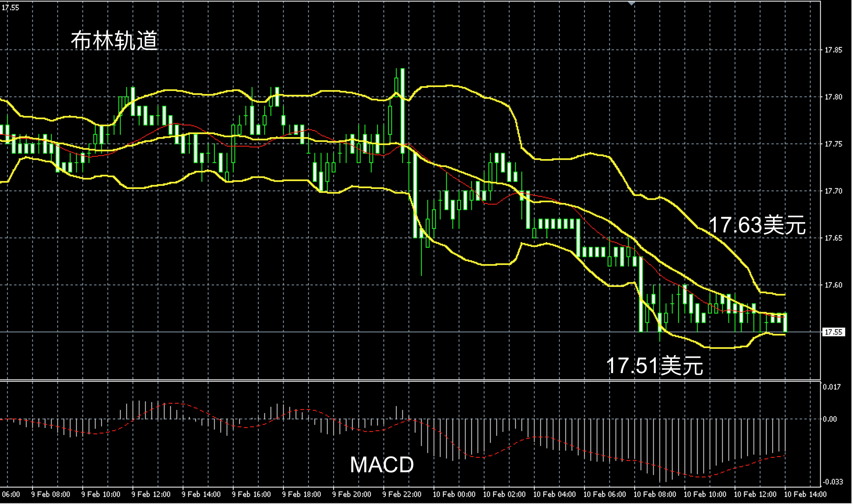Click the 9 Feb 20:00 time label
This screenshot has width=853, height=504.
pyautogui.click(x=352, y=495)
